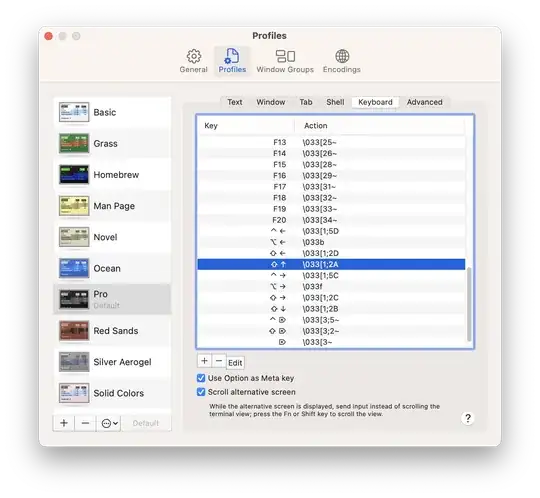
Task: Select the Man Page profile
Action: tap(112, 206)
